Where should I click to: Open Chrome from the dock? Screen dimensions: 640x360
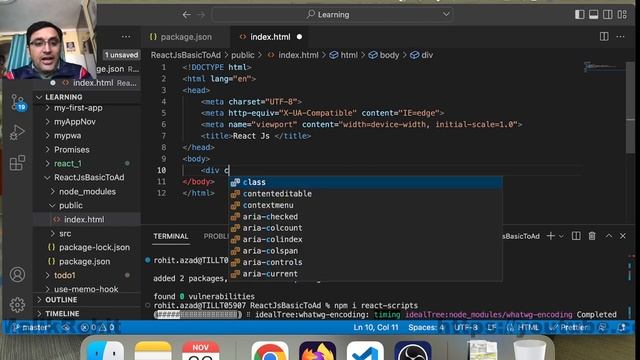270,352
